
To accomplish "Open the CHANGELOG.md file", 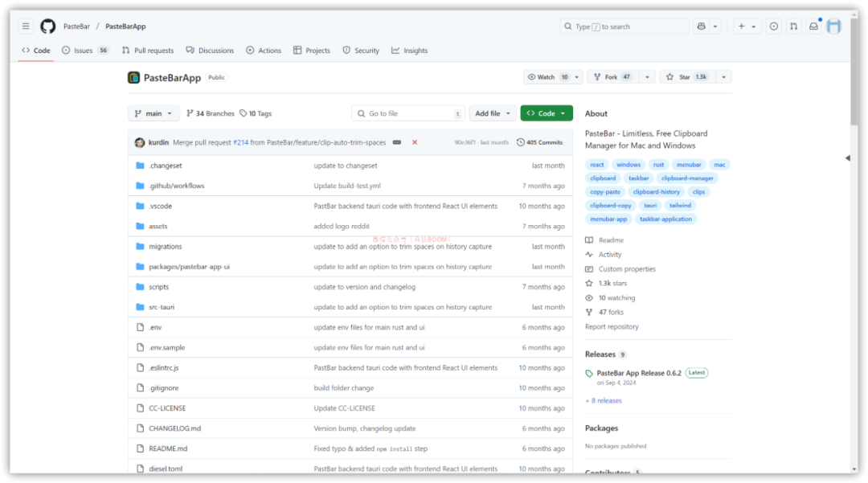I will point(175,428).
